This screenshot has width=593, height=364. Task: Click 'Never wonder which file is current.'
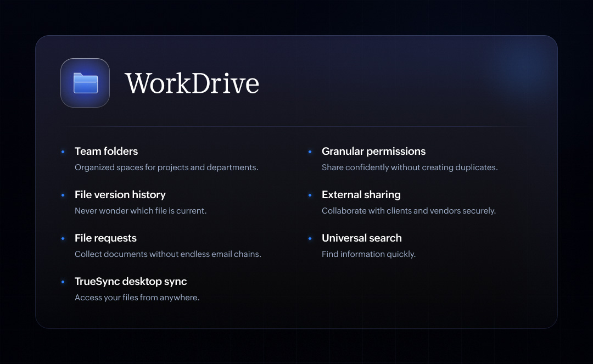(141, 211)
